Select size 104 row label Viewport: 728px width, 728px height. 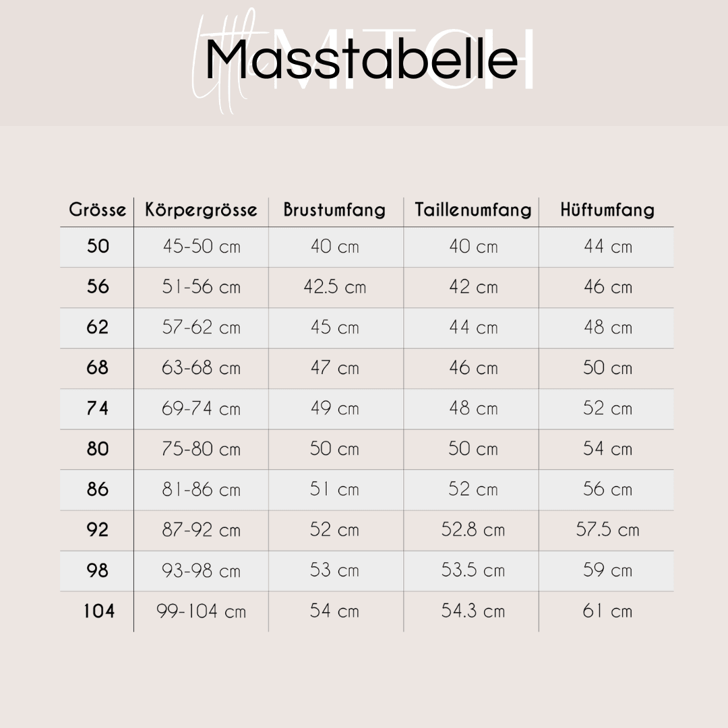point(98,611)
